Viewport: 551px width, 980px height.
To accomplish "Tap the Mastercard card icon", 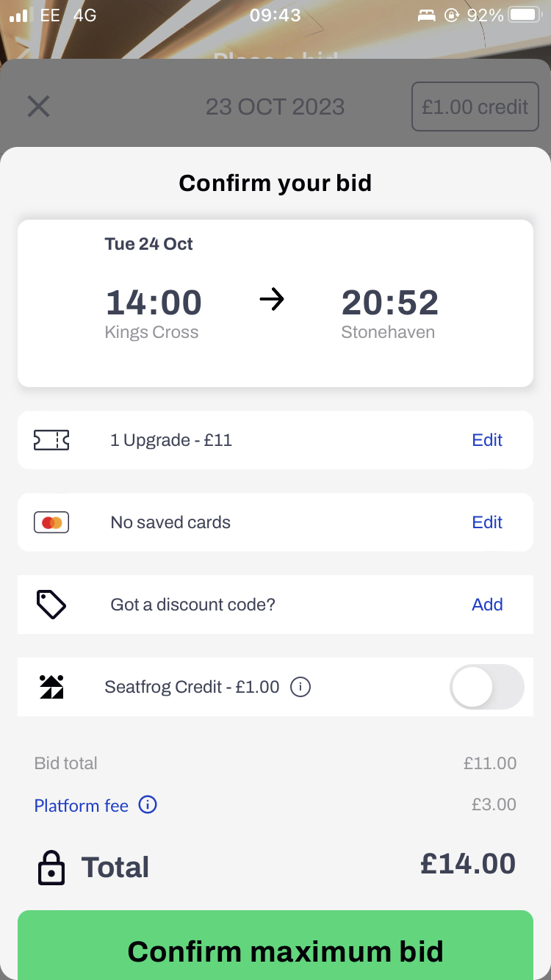I will 51,522.
